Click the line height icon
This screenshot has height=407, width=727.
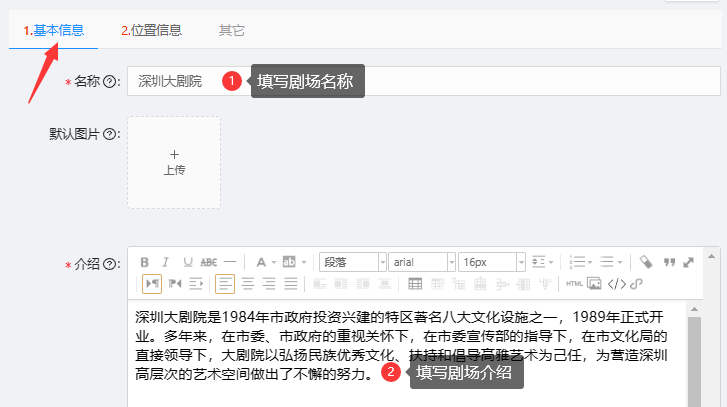538,262
